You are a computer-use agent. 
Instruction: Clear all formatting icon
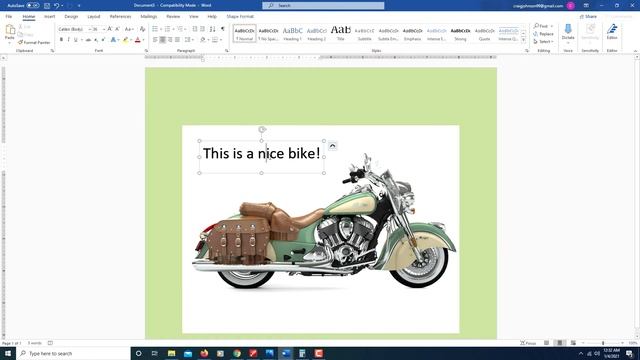click(142, 29)
